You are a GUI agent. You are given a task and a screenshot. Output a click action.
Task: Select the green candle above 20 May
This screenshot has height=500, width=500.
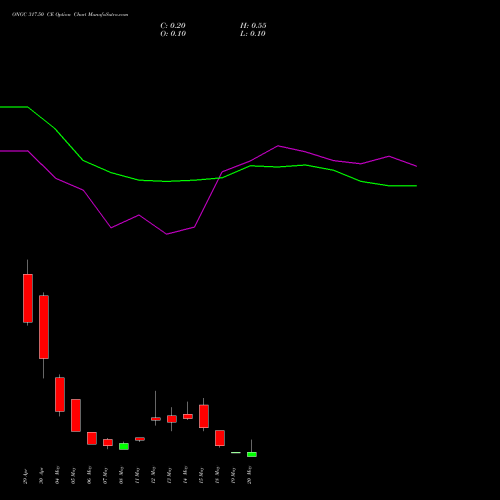click(x=252, y=454)
